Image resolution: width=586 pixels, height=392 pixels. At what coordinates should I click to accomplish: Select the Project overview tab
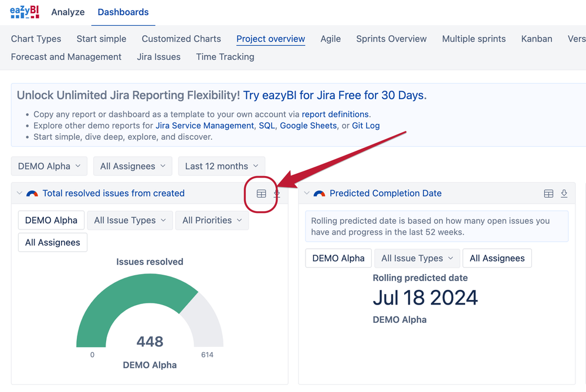coord(270,39)
